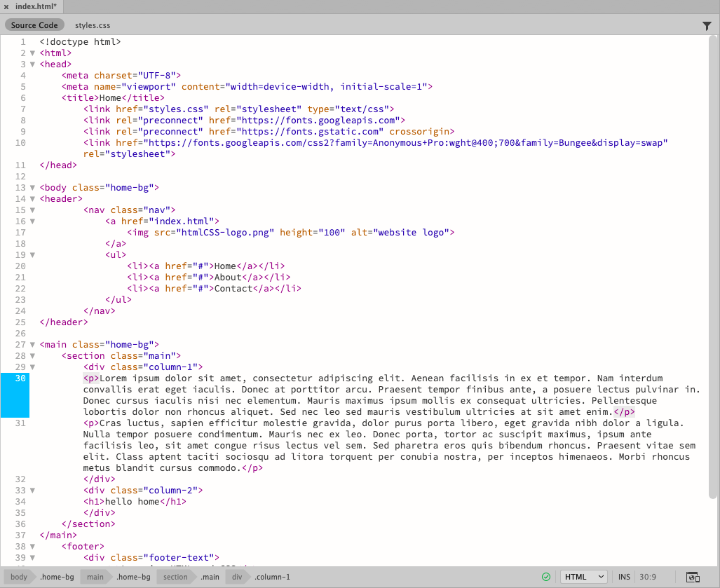Viewport: 720px width, 588px height.
Task: Click the vertical scrollbar thumb
Action: point(714,266)
